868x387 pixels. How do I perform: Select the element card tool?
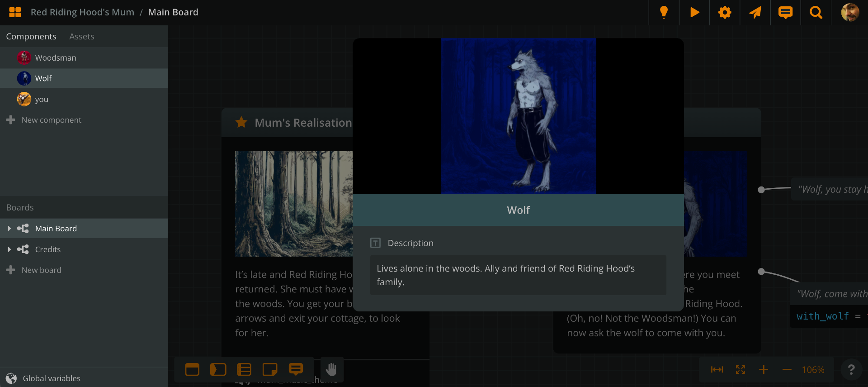point(192,369)
